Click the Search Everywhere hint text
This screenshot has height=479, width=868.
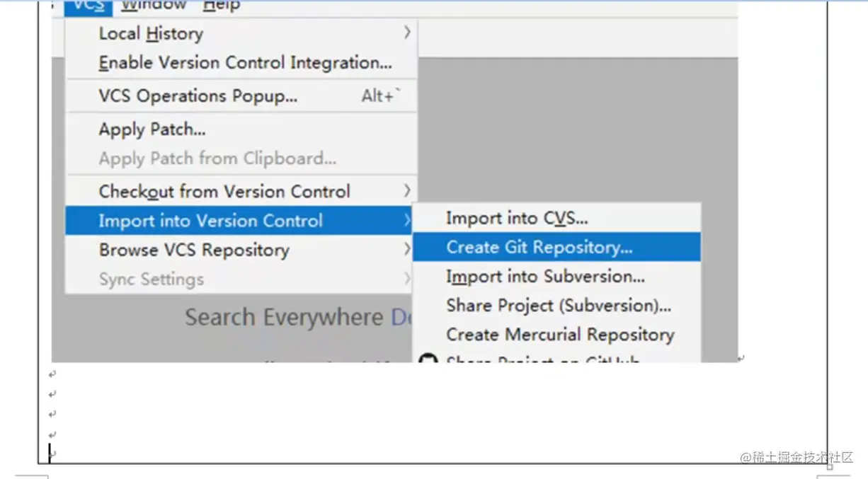[x=284, y=317]
